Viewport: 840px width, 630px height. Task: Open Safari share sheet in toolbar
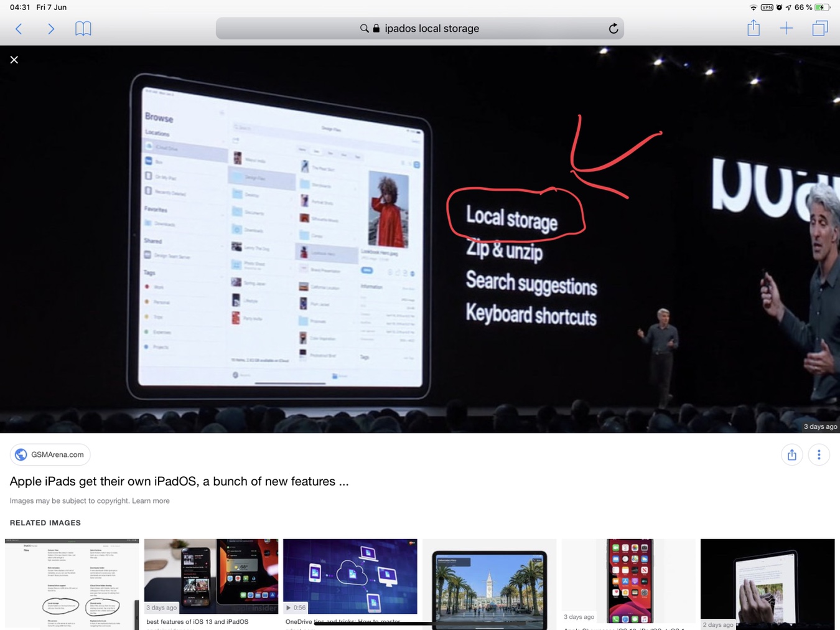pos(754,28)
